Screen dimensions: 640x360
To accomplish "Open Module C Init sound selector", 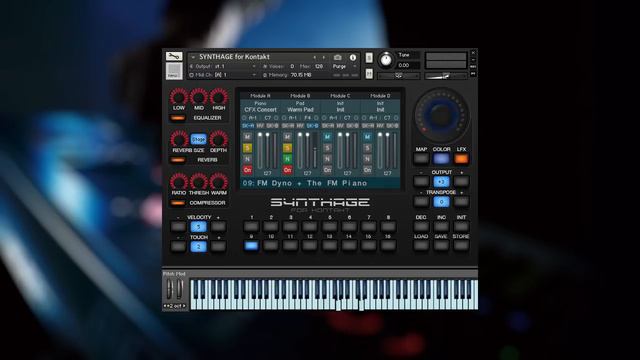I will point(340,109).
